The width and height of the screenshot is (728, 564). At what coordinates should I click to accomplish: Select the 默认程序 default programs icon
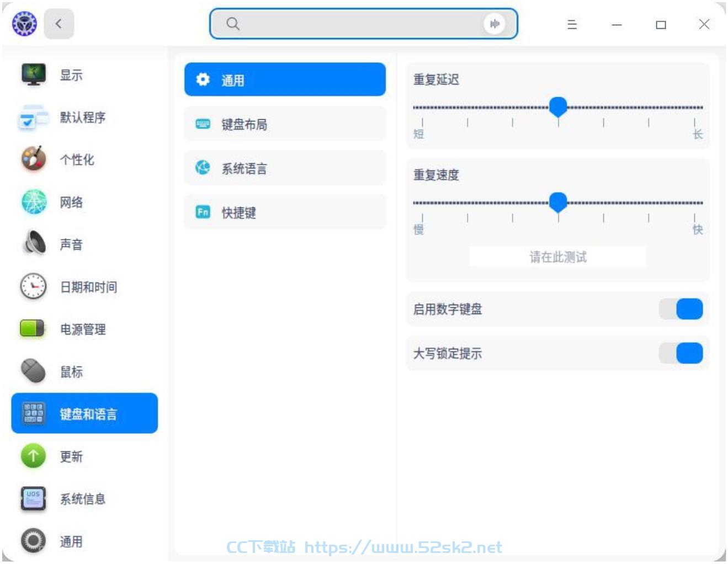click(34, 117)
